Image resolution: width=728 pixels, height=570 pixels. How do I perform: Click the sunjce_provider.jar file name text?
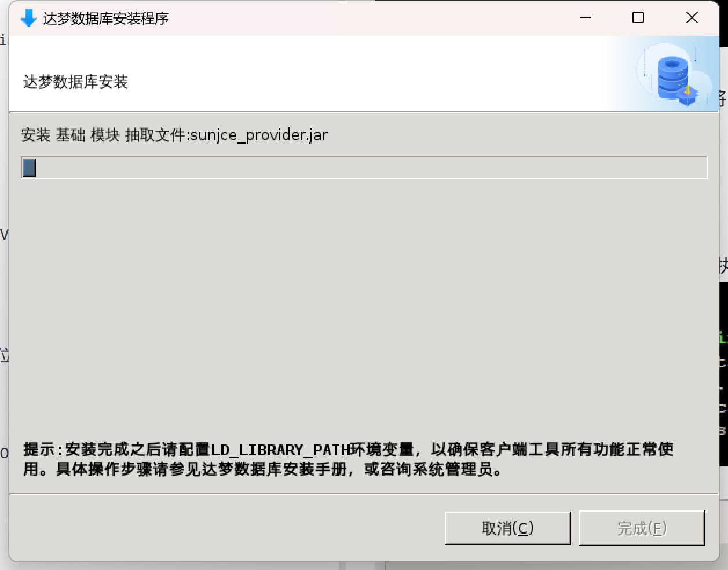pos(259,135)
